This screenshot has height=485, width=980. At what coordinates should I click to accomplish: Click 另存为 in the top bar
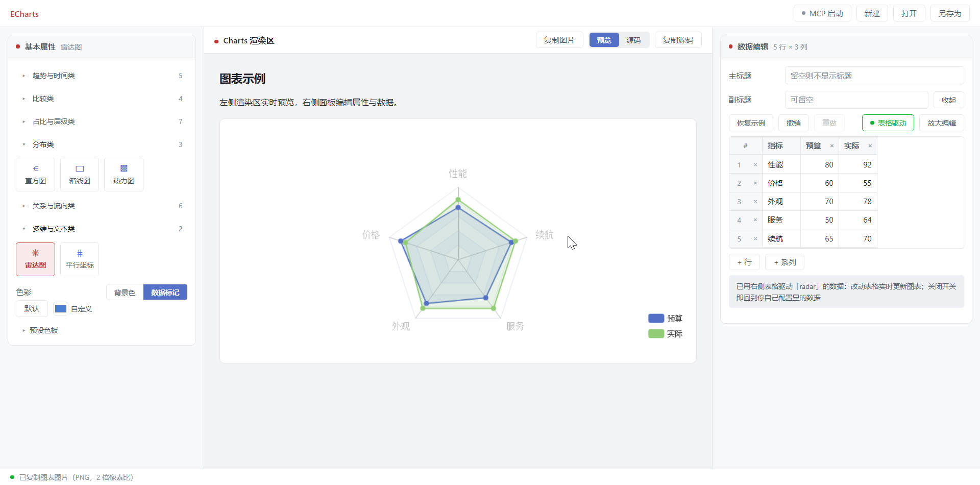click(950, 13)
